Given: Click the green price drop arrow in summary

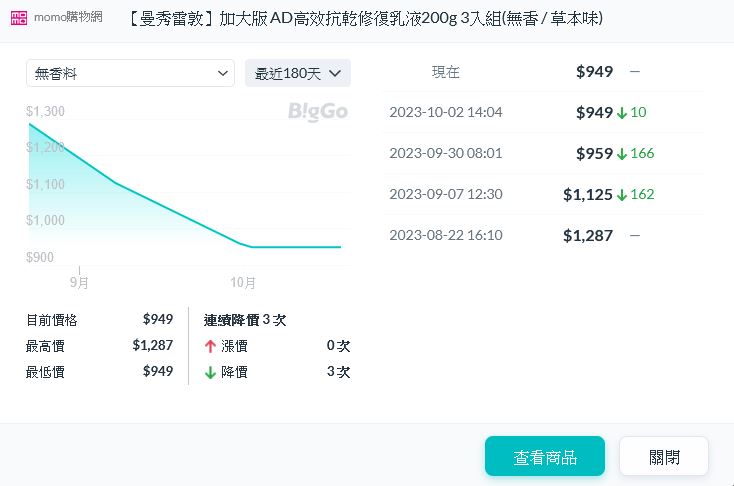Looking at the screenshot, I should tap(210, 372).
